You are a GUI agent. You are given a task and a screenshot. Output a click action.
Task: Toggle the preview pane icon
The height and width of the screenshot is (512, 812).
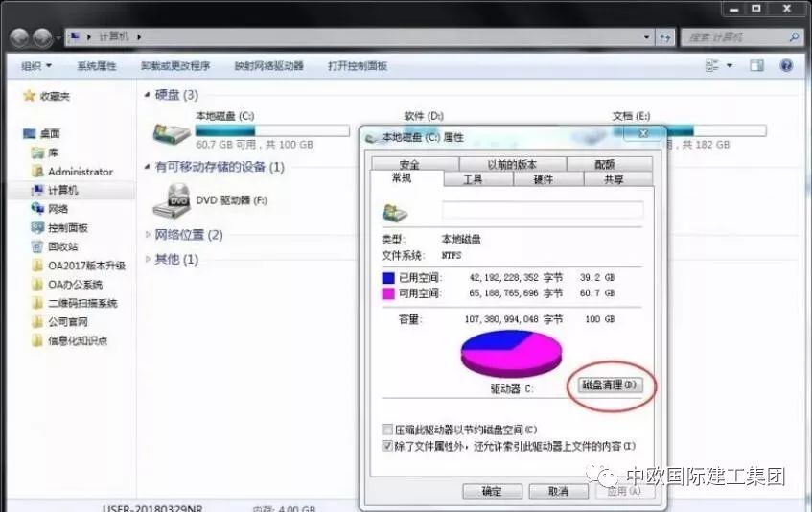click(756, 65)
